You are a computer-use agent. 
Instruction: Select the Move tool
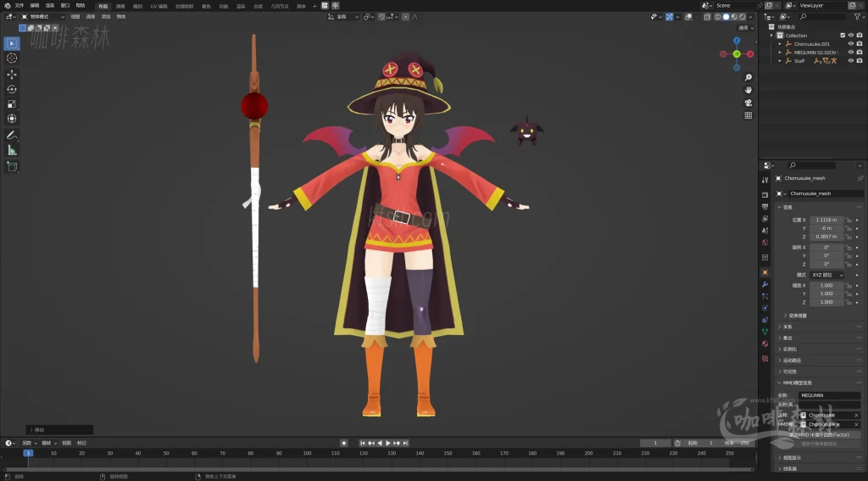pos(12,75)
